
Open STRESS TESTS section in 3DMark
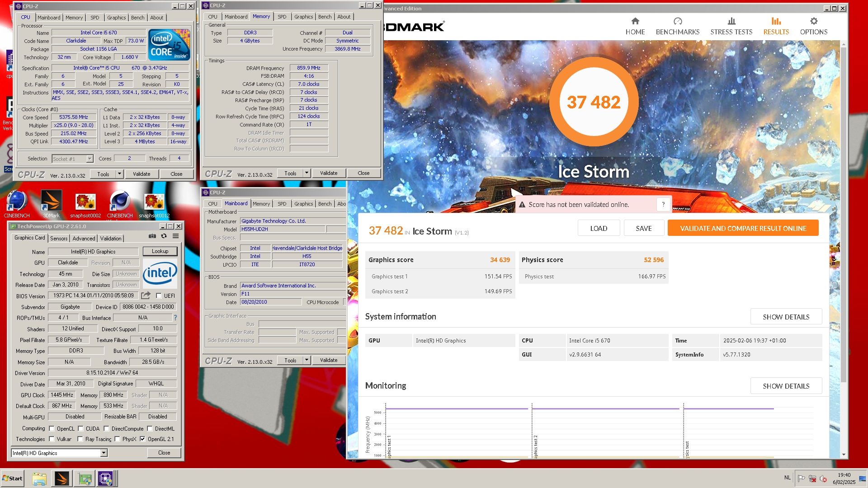pos(731,26)
